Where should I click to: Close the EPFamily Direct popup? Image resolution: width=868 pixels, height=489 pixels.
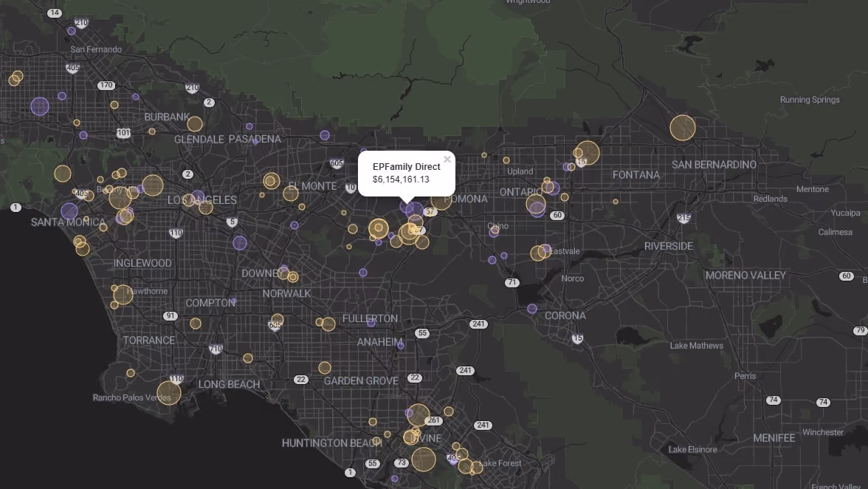pos(447,160)
